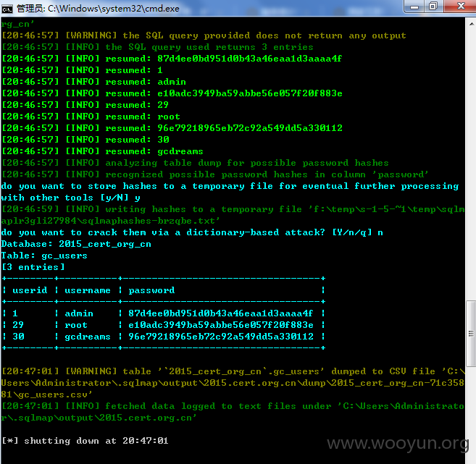Click the 'Table: gc_users' line
476x464 pixels.
(44, 256)
